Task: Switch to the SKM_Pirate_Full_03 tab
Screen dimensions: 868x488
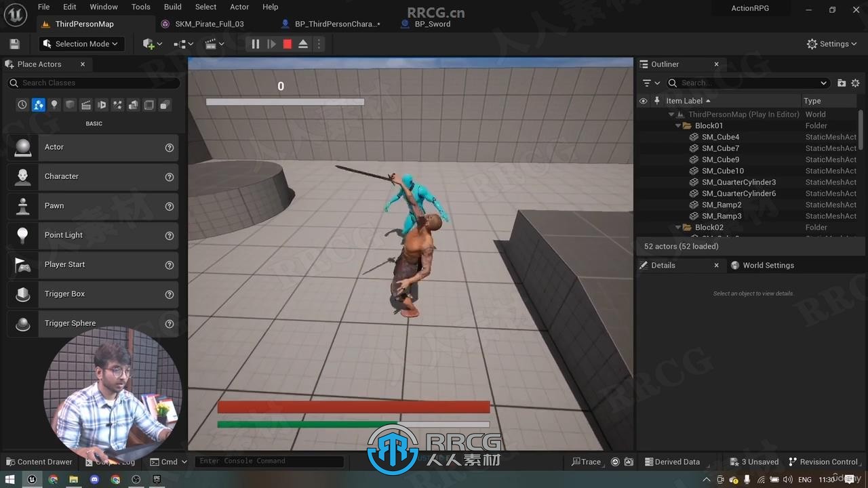Action: (x=210, y=24)
